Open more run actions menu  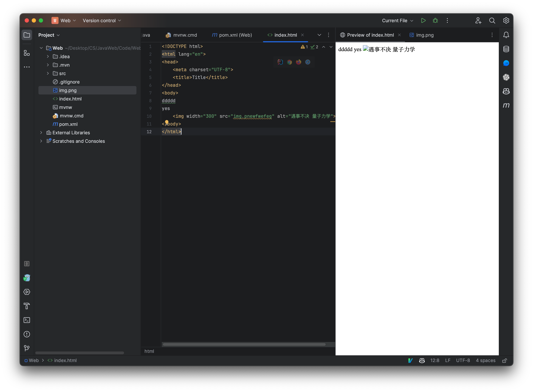pos(447,21)
